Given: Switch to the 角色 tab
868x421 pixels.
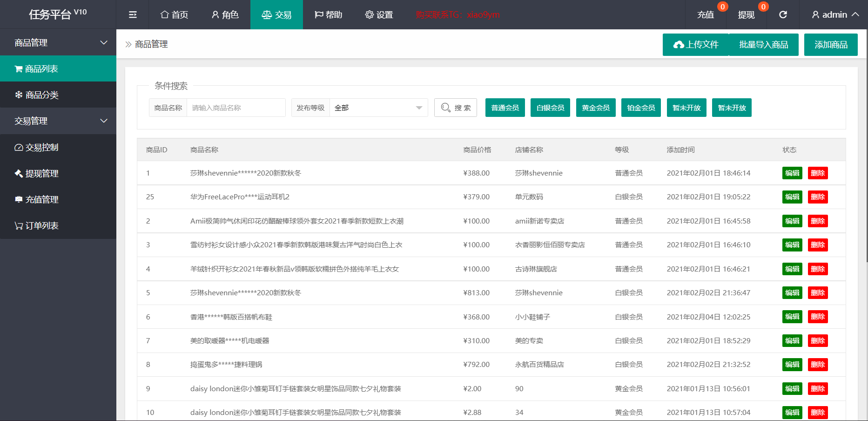Looking at the screenshot, I should point(225,15).
